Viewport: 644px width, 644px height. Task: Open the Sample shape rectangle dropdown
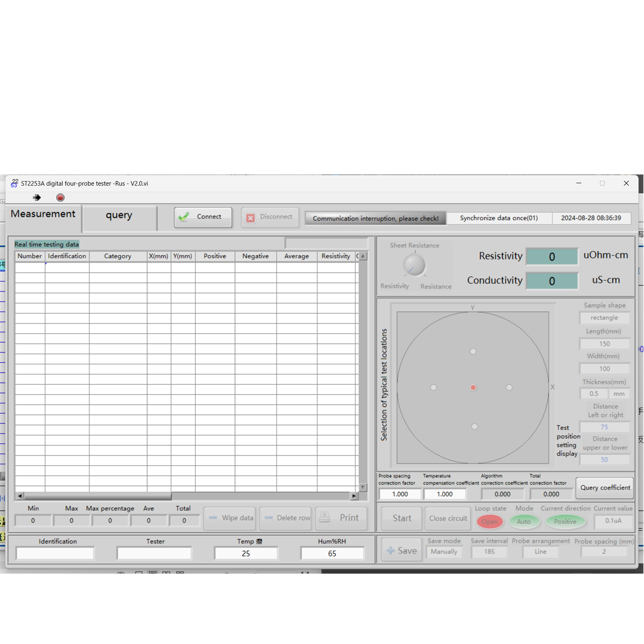pos(604,318)
